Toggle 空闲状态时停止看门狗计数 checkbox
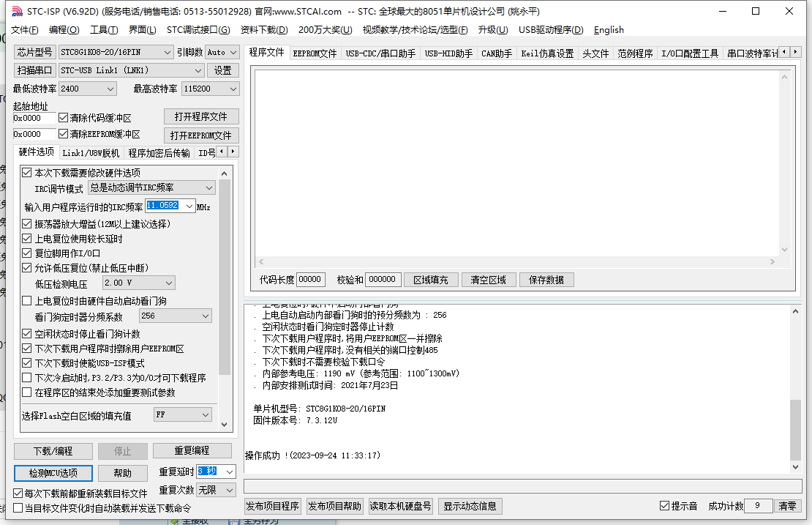Image resolution: width=812 pixels, height=525 pixels. pyautogui.click(x=27, y=334)
